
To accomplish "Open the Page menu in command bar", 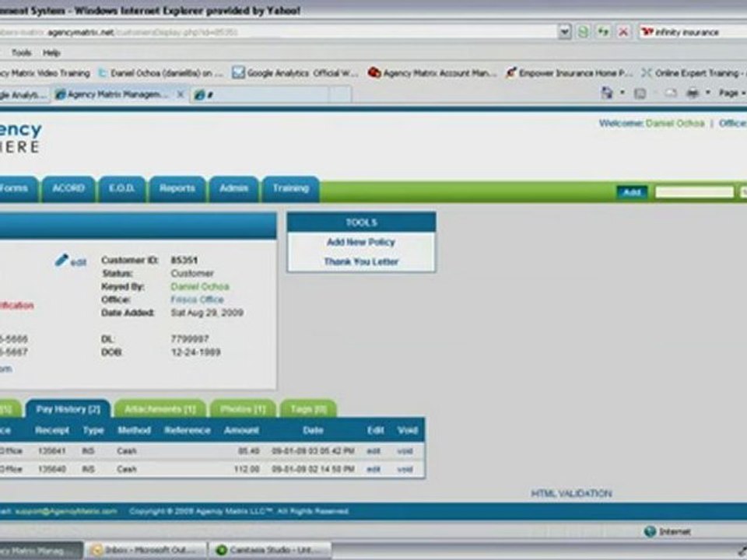I will [731, 93].
